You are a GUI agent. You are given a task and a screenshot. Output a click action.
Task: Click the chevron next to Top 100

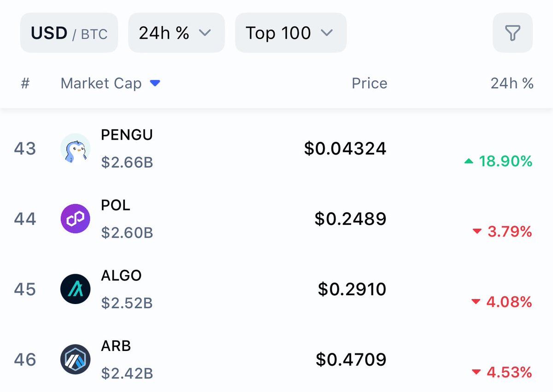tap(327, 33)
